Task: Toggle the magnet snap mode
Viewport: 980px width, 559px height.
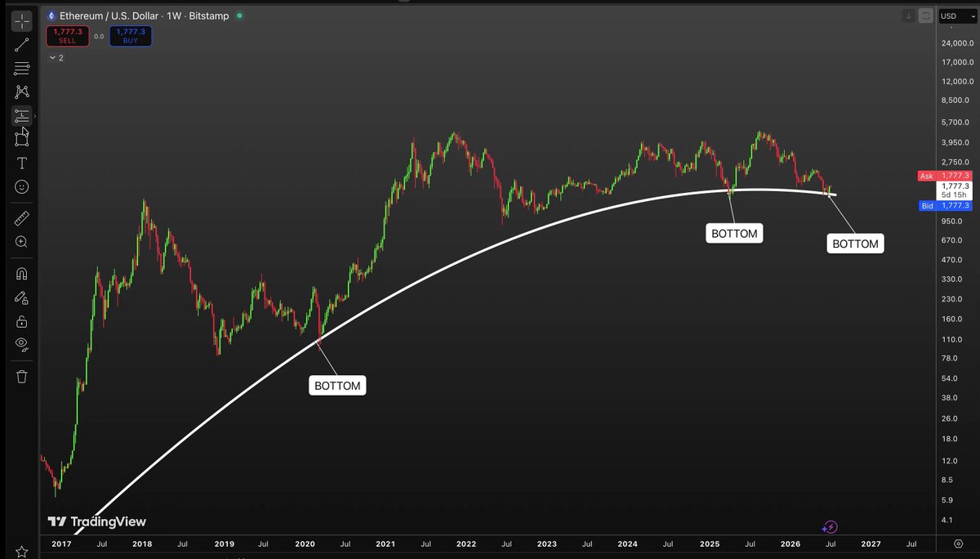Action: coord(22,273)
